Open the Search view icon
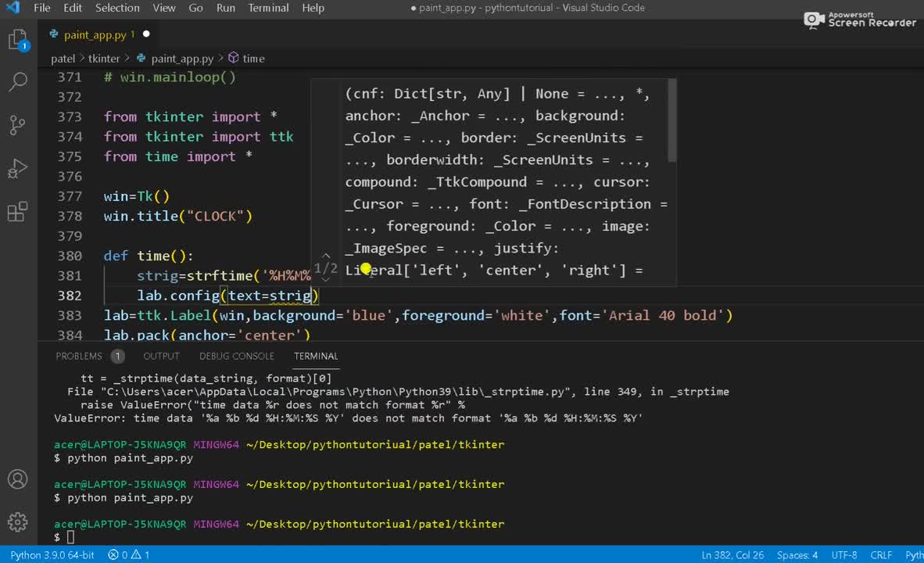The image size is (924, 563). [18, 82]
